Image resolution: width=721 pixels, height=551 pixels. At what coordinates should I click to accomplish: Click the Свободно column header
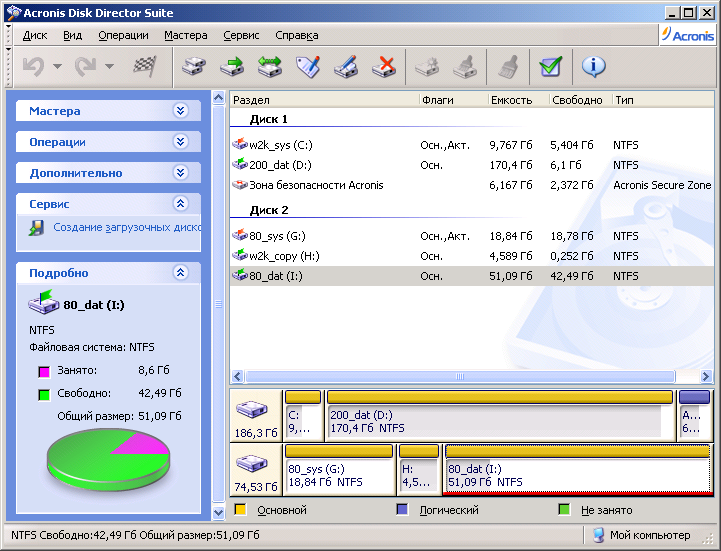coord(581,100)
